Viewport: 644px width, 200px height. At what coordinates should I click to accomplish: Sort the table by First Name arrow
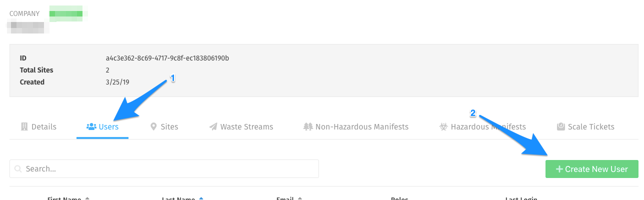click(87, 198)
